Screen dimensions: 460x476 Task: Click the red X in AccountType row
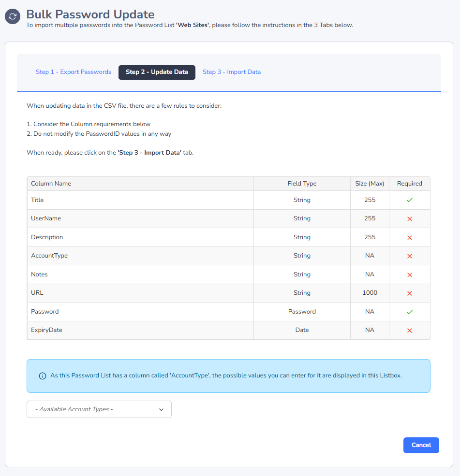tap(409, 256)
